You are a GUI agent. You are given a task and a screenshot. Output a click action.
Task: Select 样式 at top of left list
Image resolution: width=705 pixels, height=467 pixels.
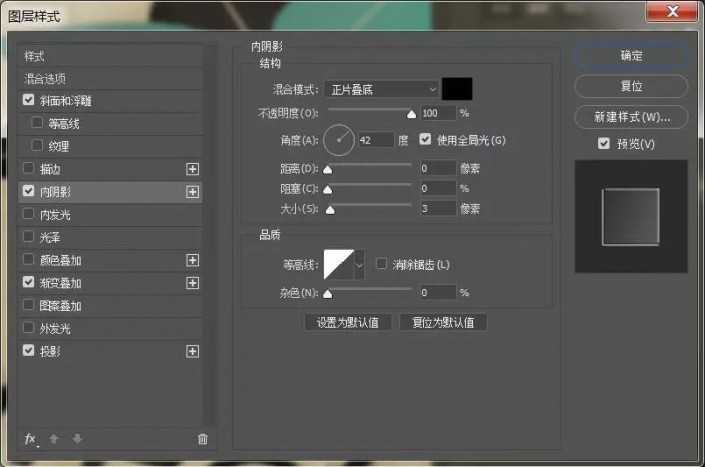(x=35, y=56)
